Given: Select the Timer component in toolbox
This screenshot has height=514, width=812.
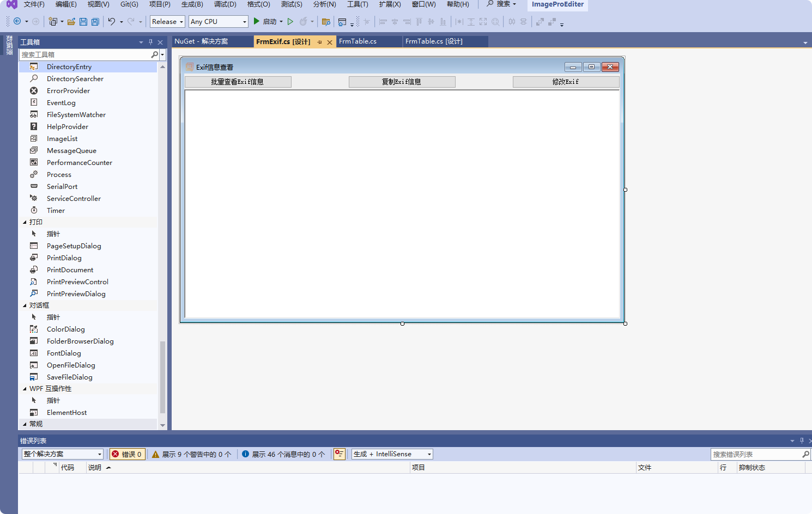Looking at the screenshot, I should pos(56,211).
